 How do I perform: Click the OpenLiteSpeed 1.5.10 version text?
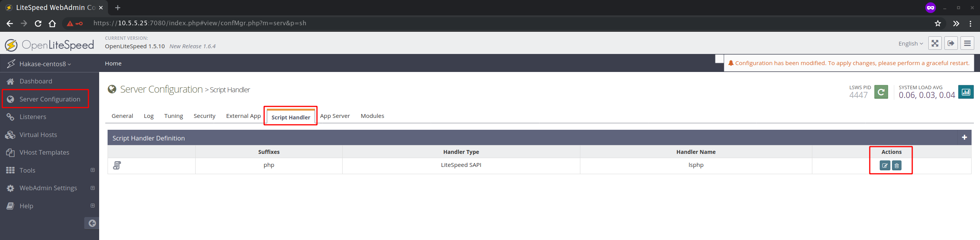pos(135,46)
